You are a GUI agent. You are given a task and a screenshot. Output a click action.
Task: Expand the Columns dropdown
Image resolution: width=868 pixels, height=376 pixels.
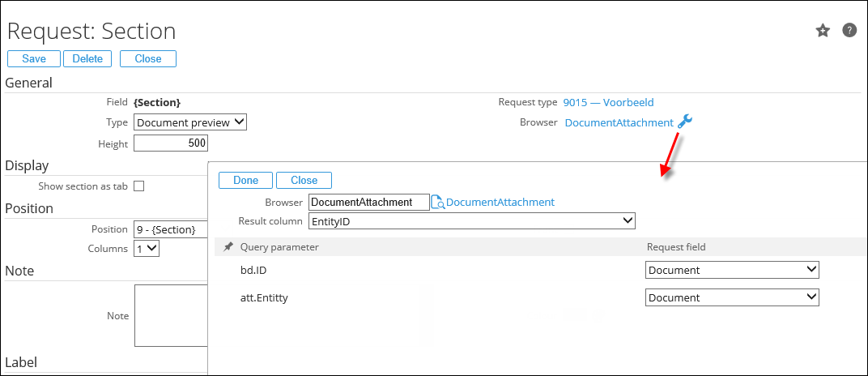click(x=147, y=249)
